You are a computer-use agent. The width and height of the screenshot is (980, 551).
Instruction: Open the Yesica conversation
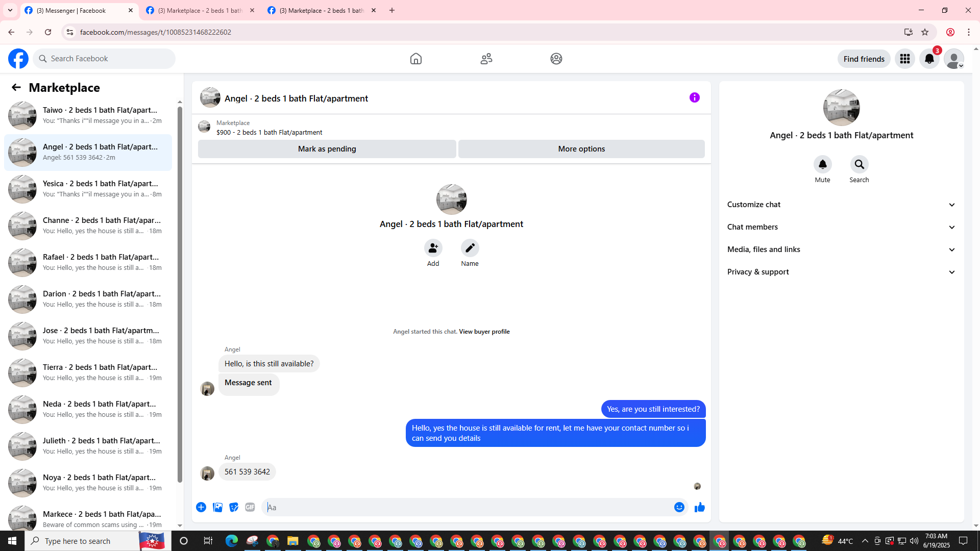[x=88, y=189]
